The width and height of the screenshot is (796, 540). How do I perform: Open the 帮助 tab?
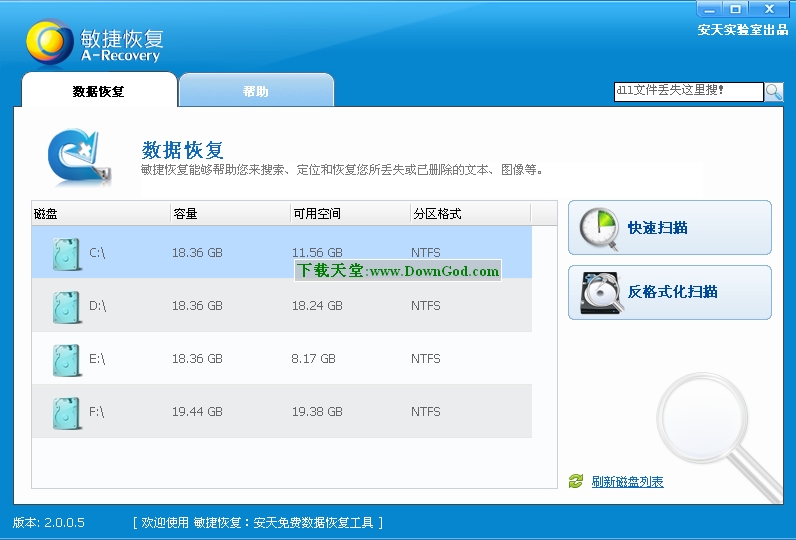pyautogui.click(x=255, y=91)
